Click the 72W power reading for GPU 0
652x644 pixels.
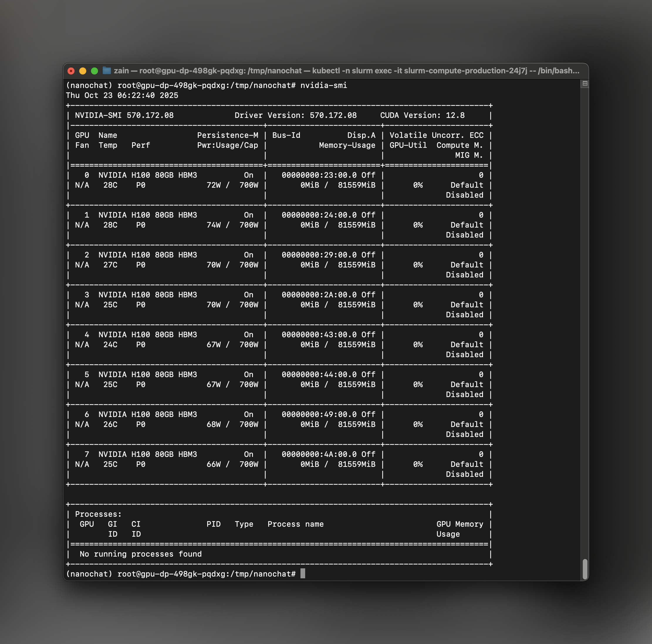(x=214, y=185)
